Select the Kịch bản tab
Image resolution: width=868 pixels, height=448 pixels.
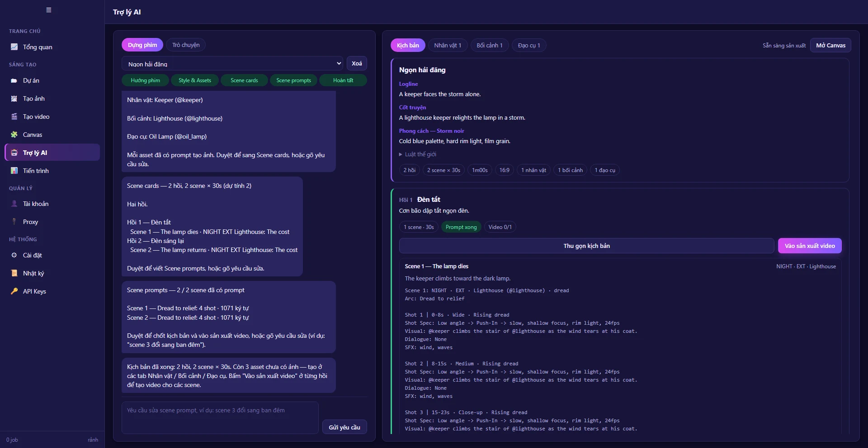(x=408, y=45)
